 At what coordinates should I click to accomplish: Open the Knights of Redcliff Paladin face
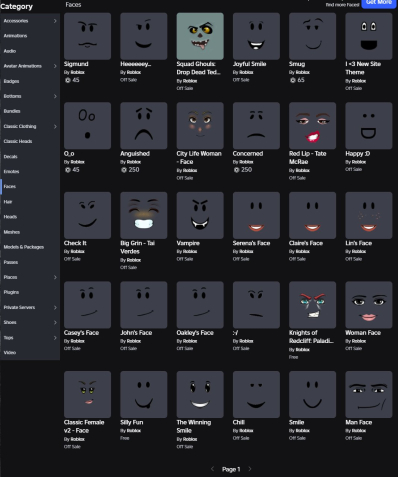[313, 305]
